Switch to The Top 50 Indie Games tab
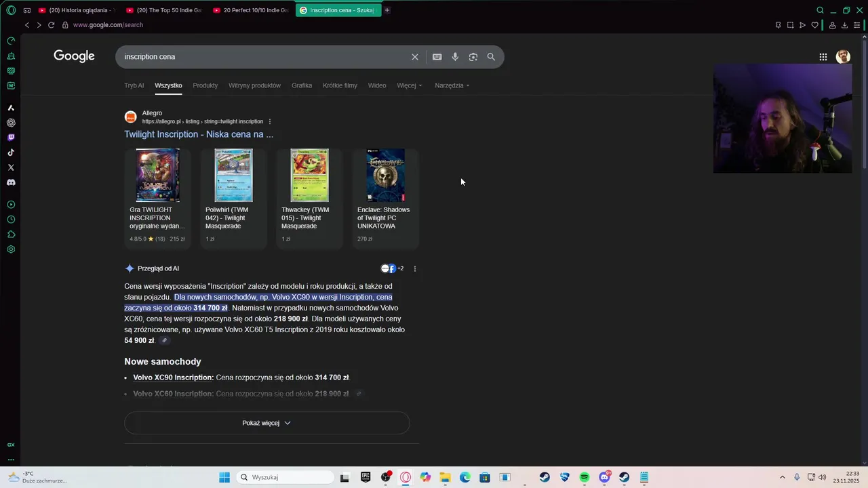The image size is (868, 488). pos(164,10)
